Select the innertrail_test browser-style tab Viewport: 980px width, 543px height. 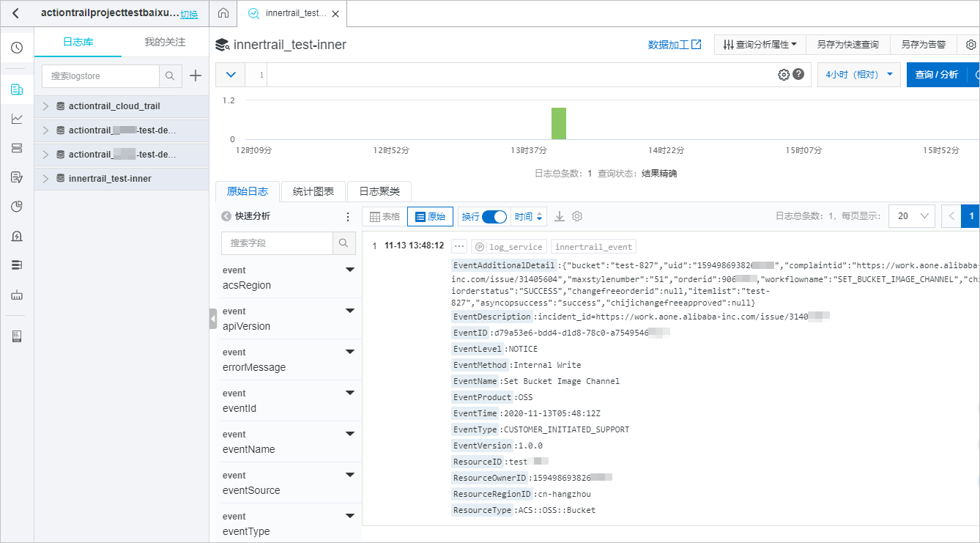point(293,14)
